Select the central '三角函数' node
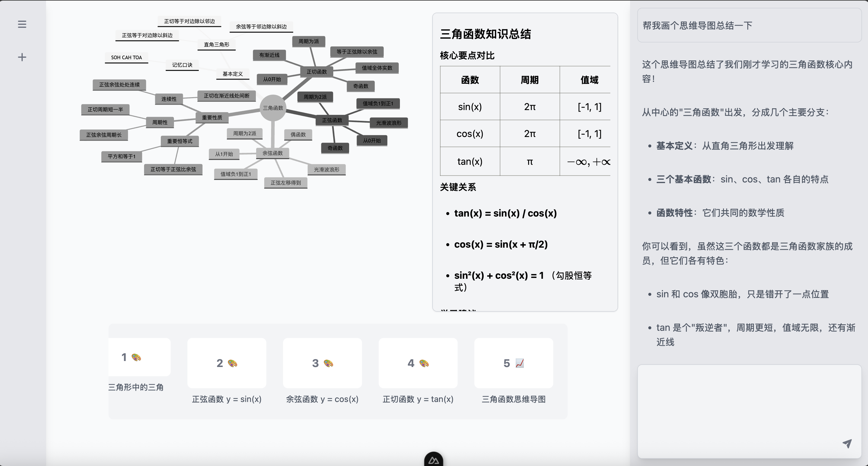 click(x=273, y=108)
